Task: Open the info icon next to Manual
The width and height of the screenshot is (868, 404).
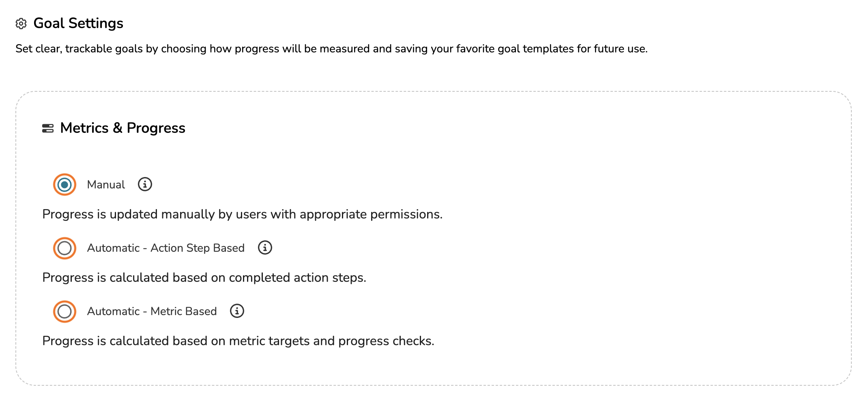Action: [145, 184]
